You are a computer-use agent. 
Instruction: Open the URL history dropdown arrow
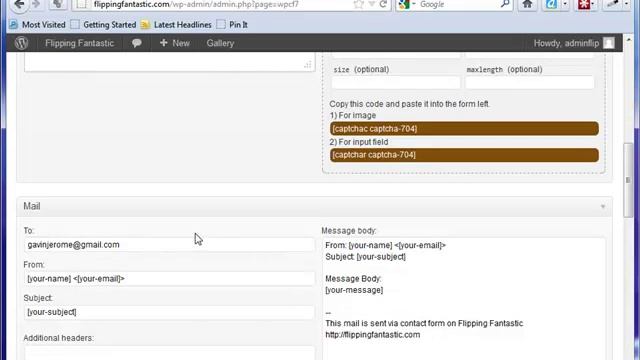coord(371,4)
